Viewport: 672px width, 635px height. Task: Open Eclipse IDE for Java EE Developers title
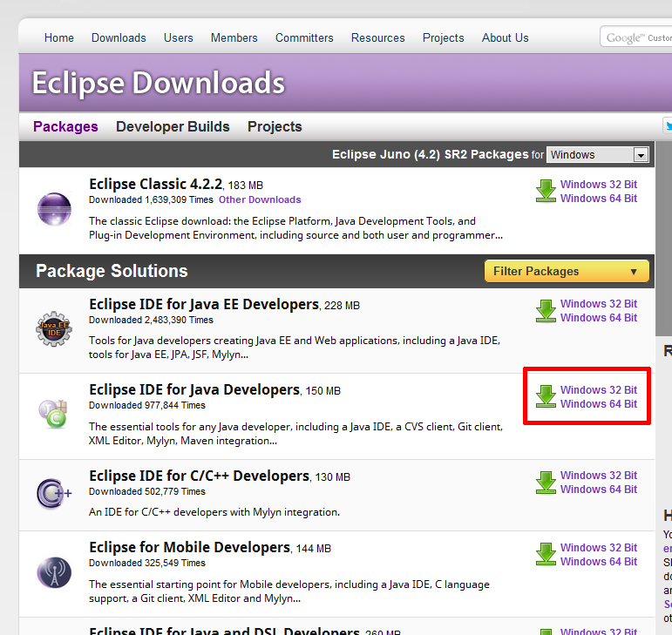pos(204,305)
